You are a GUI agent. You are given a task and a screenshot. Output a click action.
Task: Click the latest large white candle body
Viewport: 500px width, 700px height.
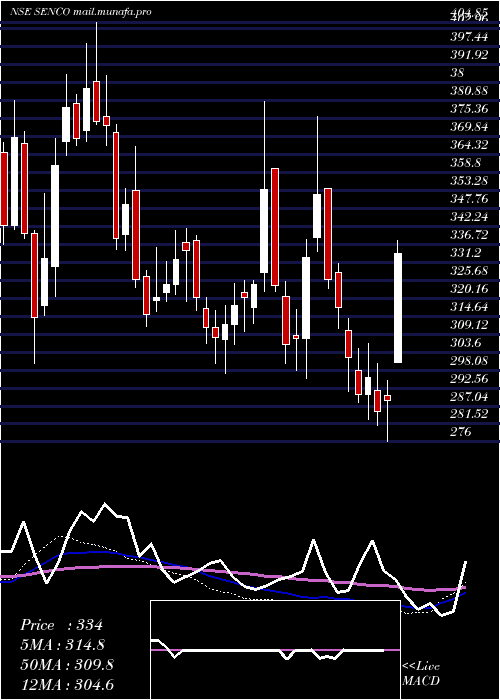[x=398, y=308]
